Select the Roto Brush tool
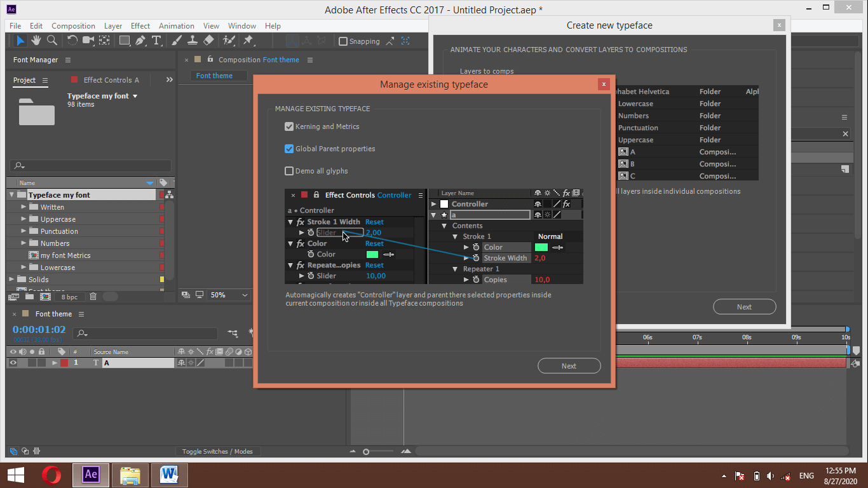This screenshot has height=488, width=868. click(229, 41)
